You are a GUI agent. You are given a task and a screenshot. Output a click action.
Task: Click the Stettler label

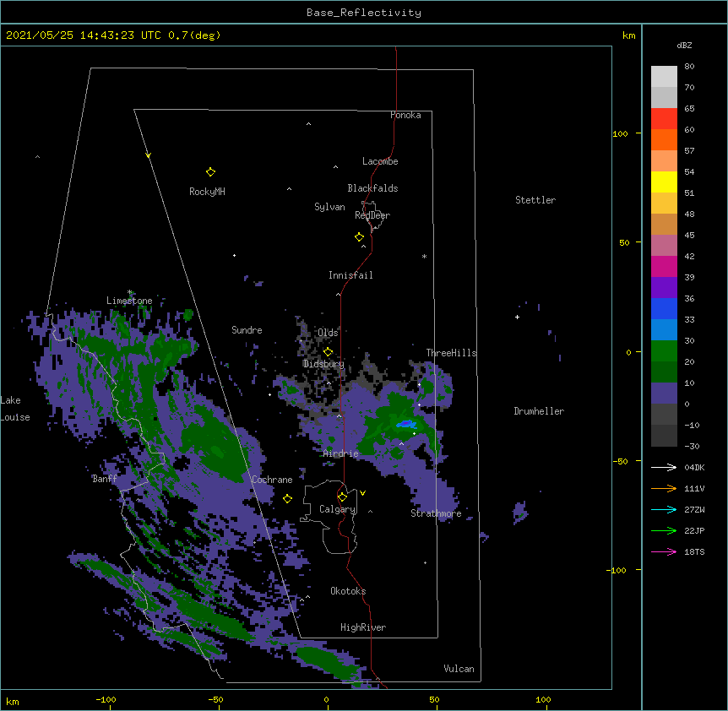pyautogui.click(x=535, y=200)
